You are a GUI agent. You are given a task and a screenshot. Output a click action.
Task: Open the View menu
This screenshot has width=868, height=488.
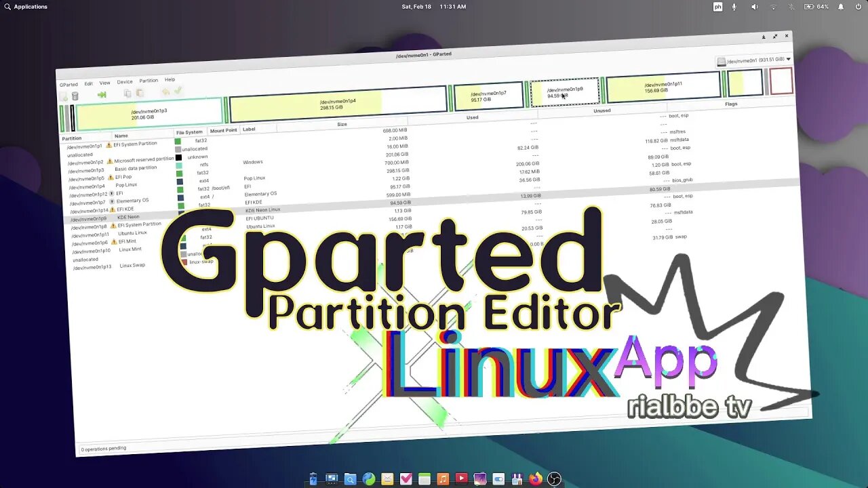[x=105, y=83]
